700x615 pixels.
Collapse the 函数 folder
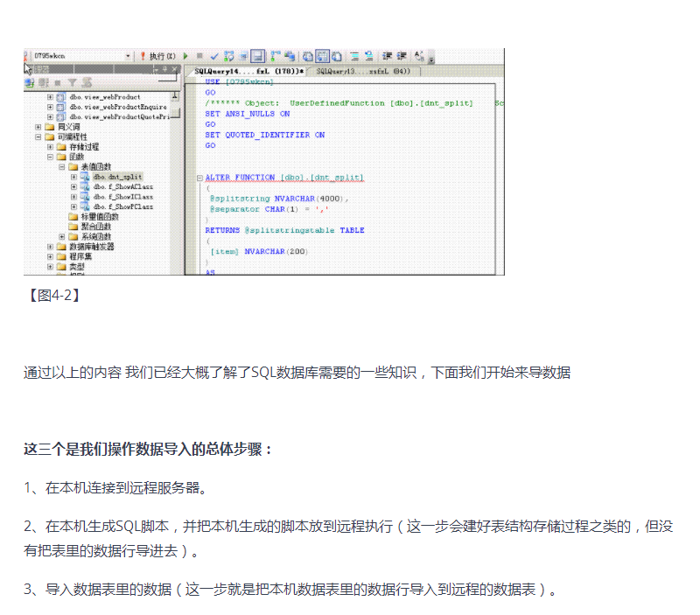50,157
